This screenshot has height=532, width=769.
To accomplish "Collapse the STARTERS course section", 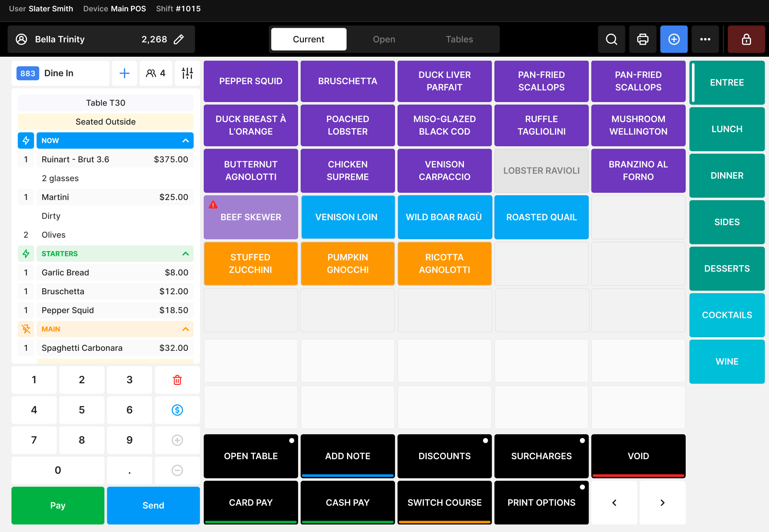I will [x=185, y=253].
